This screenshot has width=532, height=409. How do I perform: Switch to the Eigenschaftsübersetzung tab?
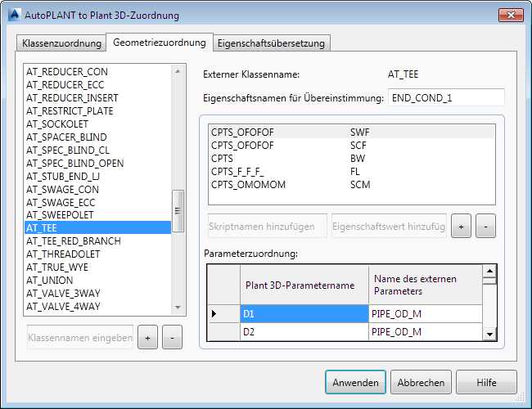tap(271, 43)
